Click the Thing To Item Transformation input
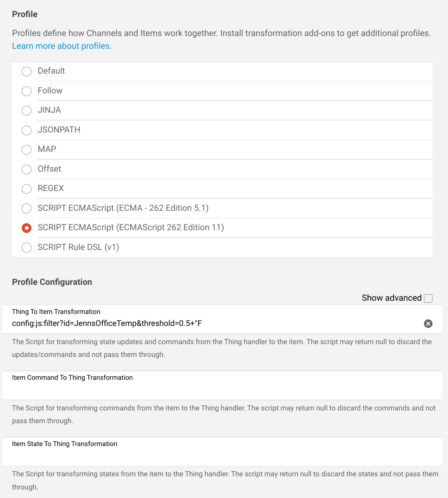Screen dimensions: 448x498 click(213, 323)
